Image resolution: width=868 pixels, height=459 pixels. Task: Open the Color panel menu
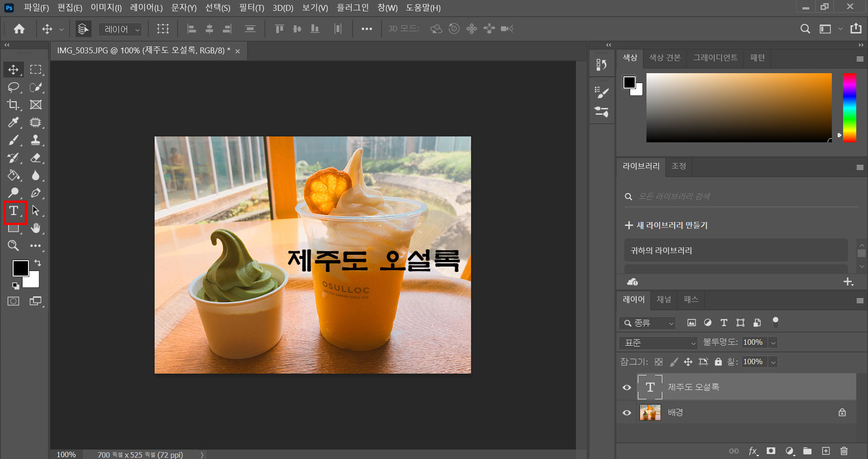pyautogui.click(x=860, y=59)
